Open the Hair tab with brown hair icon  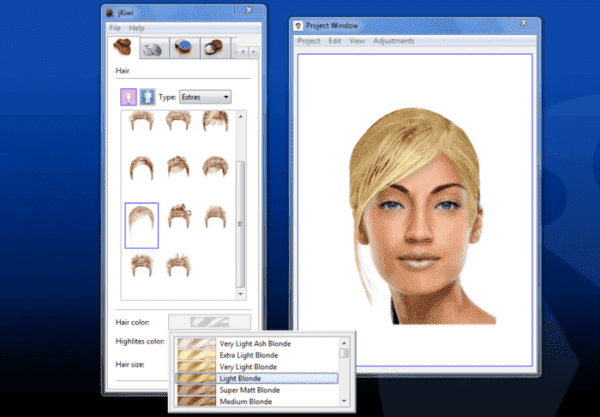pyautogui.click(x=123, y=47)
